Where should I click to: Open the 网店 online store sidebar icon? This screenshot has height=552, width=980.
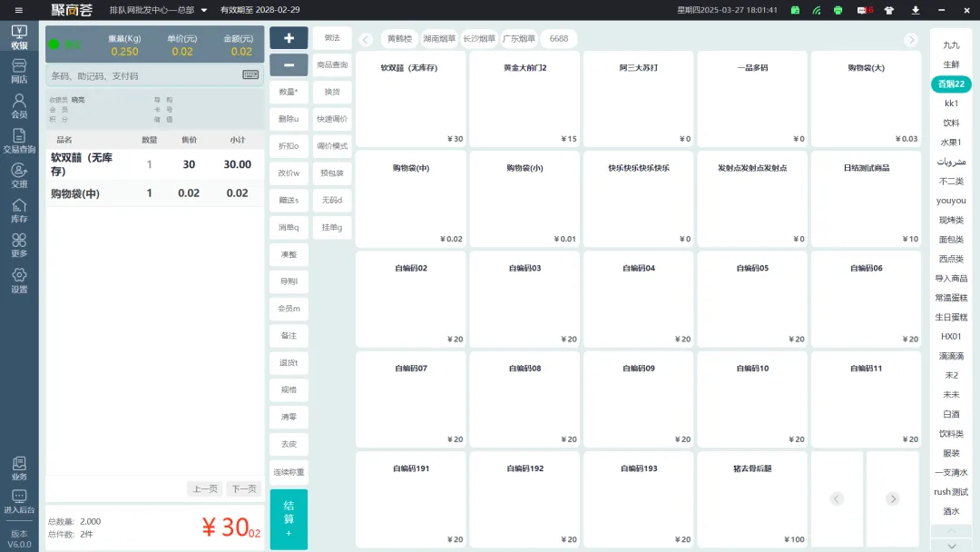pos(18,71)
